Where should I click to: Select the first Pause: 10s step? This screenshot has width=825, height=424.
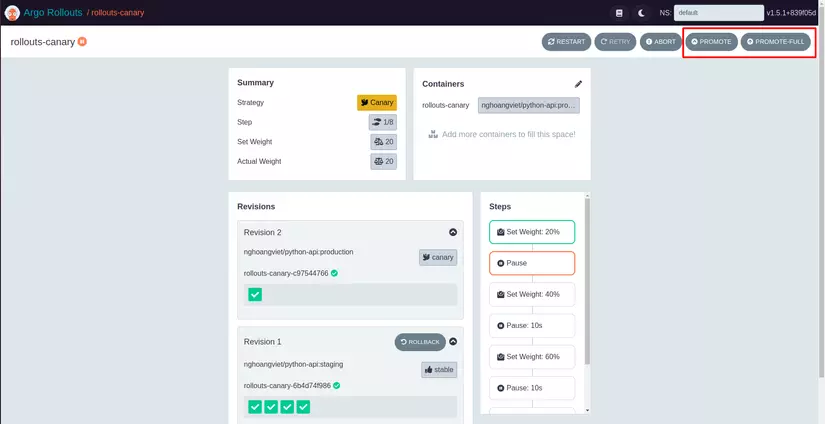(532, 326)
